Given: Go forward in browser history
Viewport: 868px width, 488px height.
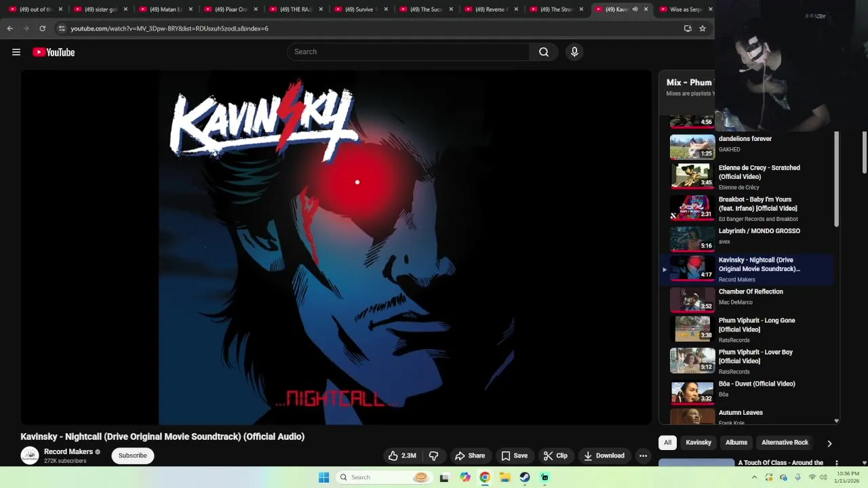Looking at the screenshot, I should [26, 28].
